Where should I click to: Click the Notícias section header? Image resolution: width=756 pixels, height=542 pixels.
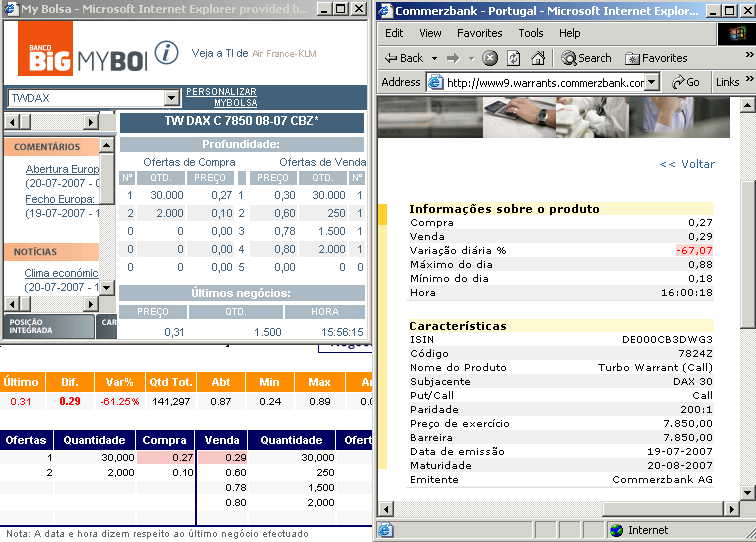(52, 252)
